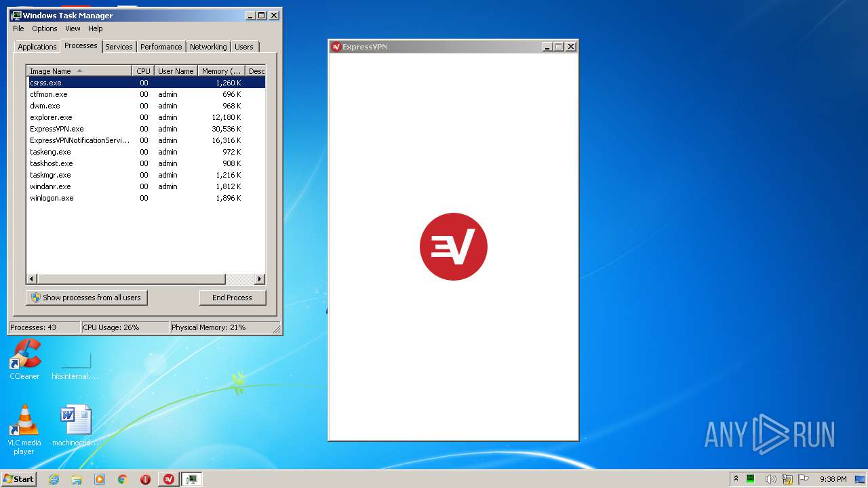
Task: Sort by User Name column header
Action: tap(176, 71)
